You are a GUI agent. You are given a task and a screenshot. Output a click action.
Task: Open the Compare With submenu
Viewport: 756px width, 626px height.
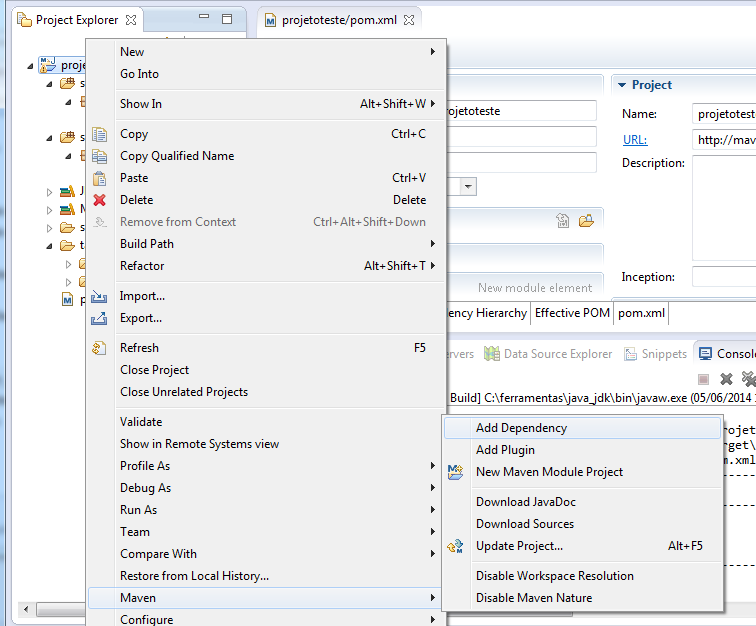[266, 554]
